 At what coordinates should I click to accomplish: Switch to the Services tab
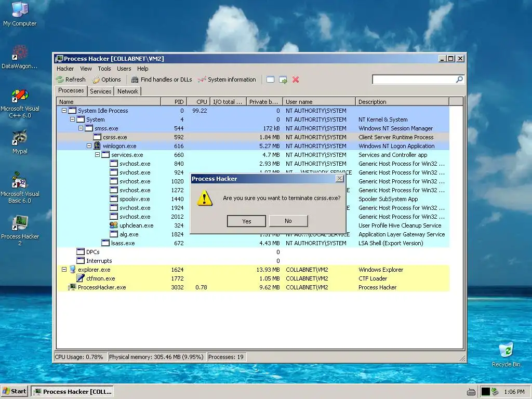pos(100,91)
